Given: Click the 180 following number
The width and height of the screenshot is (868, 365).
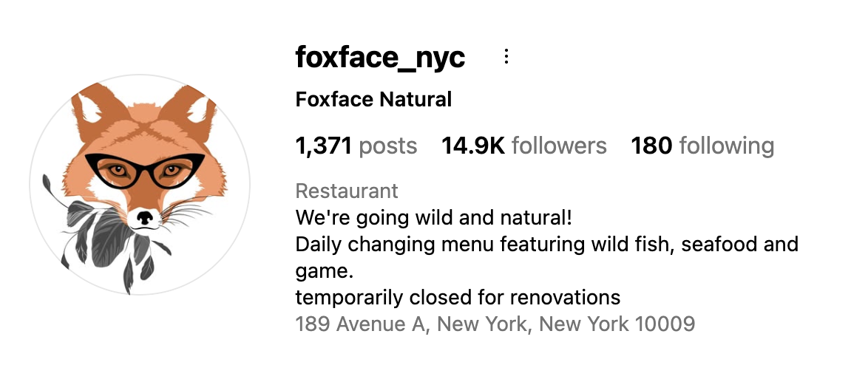Looking at the screenshot, I should click(x=651, y=146).
